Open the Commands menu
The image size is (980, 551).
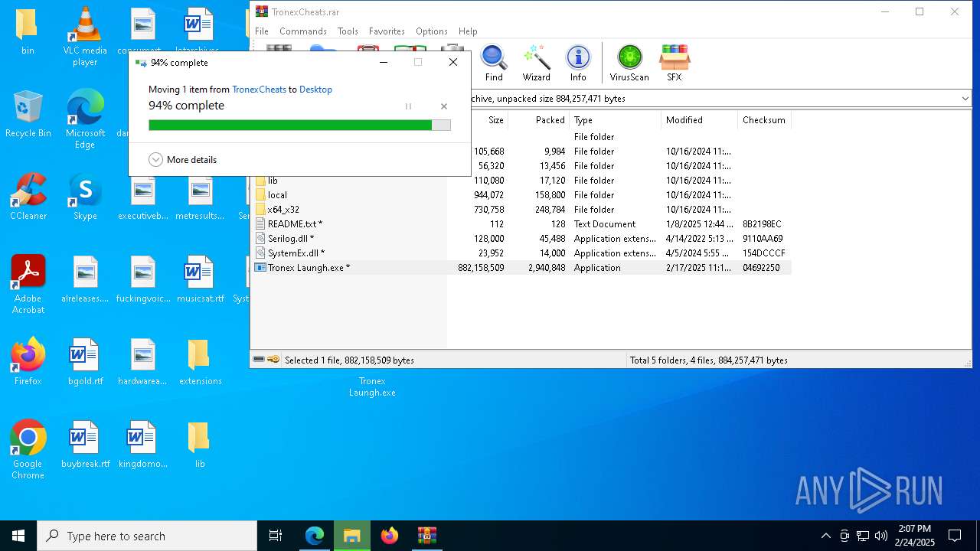click(x=303, y=31)
